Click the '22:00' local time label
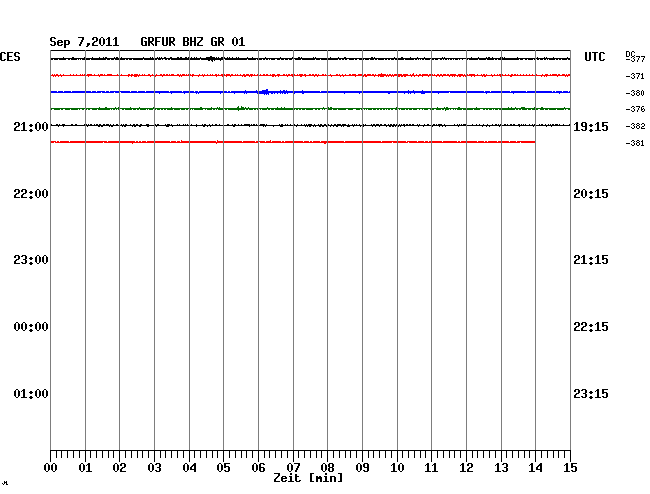This screenshot has height=494, width=650. click(31, 194)
